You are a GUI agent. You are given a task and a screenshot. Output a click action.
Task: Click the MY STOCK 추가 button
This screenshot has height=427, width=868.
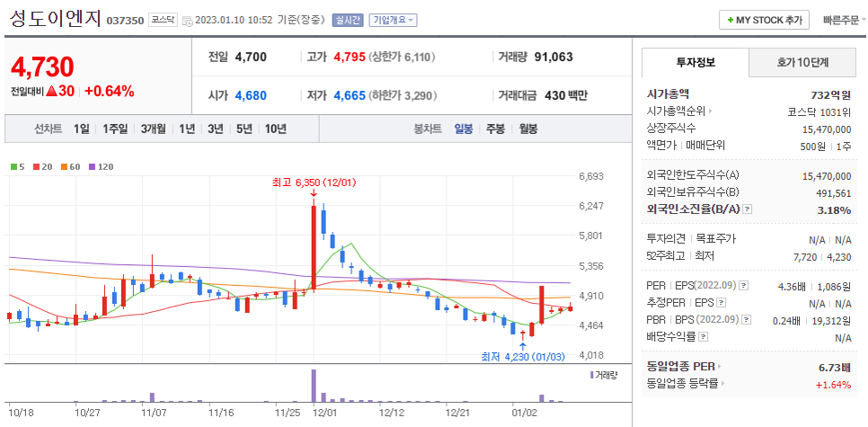pos(764,20)
